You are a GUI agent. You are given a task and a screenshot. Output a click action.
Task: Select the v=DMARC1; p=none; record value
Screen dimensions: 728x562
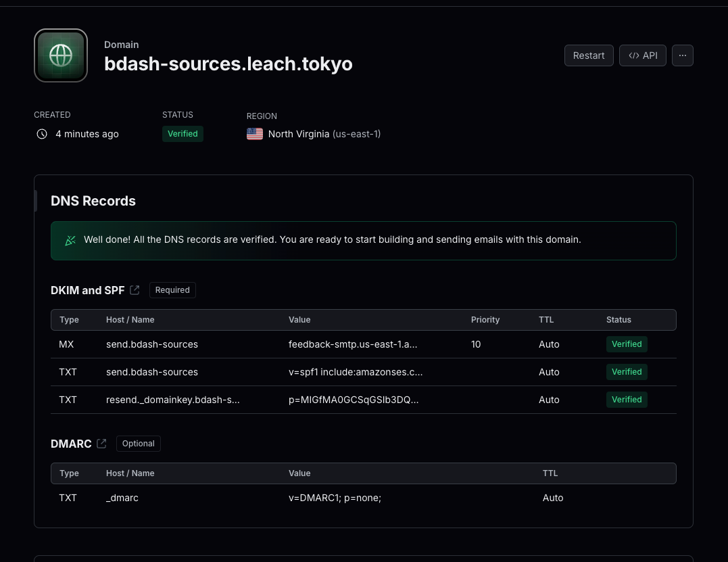coord(335,498)
